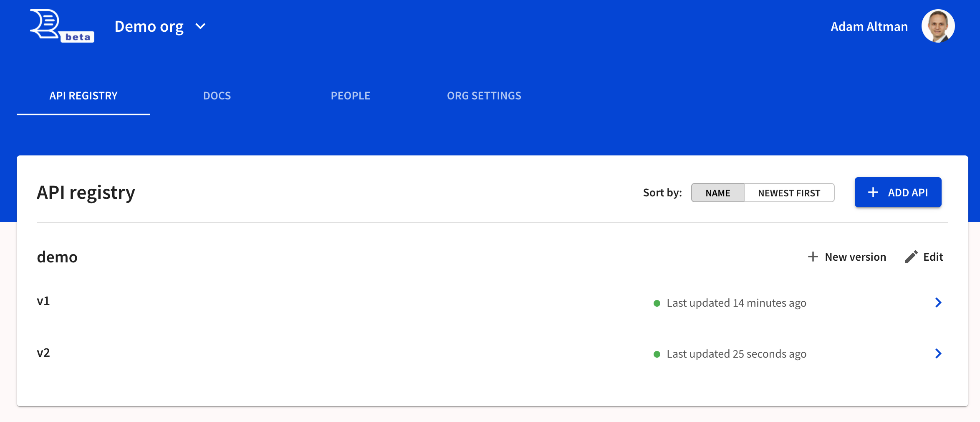Click green status dot for v1
The image size is (980, 422).
coord(657,303)
